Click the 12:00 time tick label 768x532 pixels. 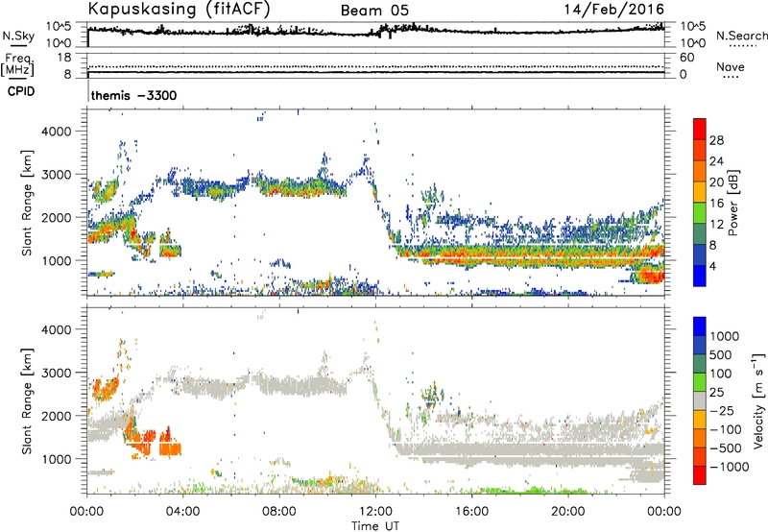[375, 512]
